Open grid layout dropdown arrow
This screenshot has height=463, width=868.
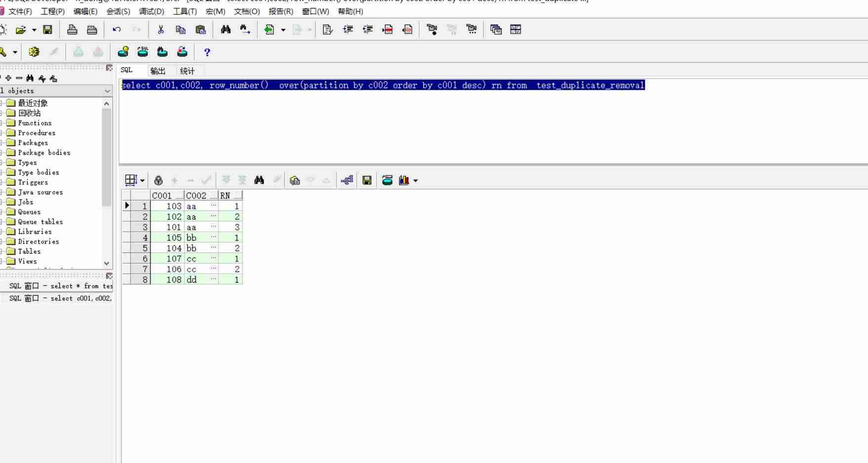coord(142,181)
